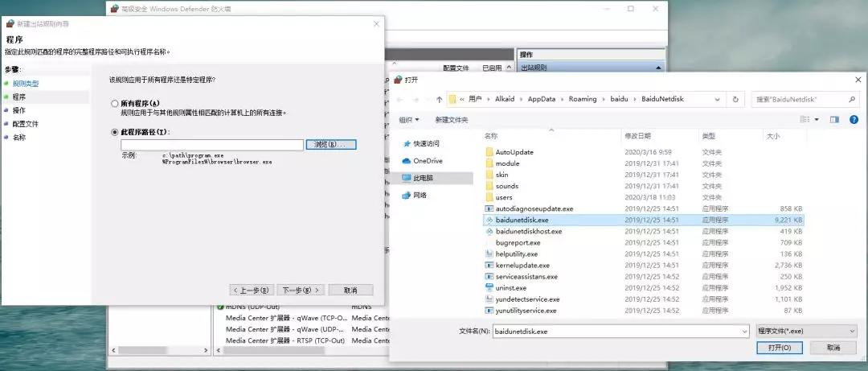Click the 浏览(R)... browse button

point(331,144)
